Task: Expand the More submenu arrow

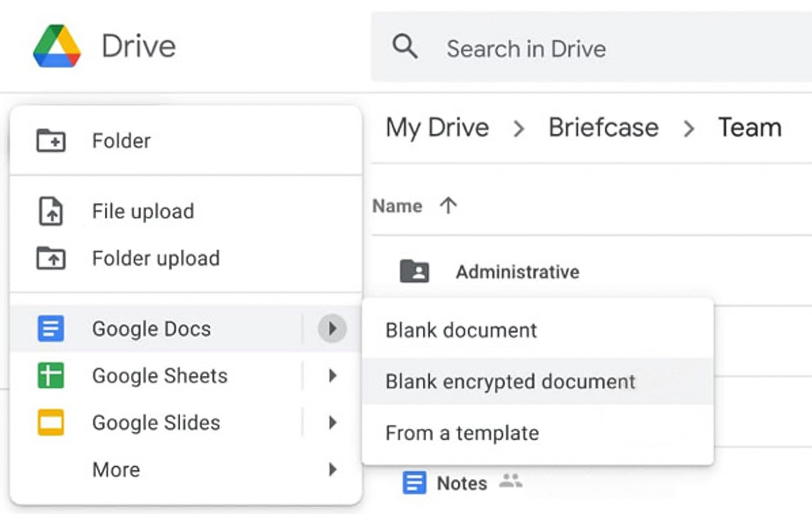Action: point(332,469)
